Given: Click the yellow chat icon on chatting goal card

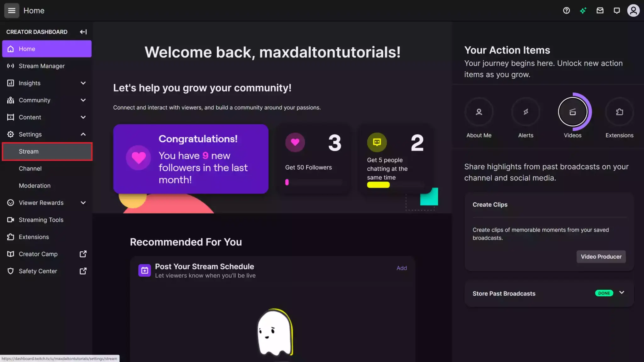Looking at the screenshot, I should pyautogui.click(x=377, y=142).
